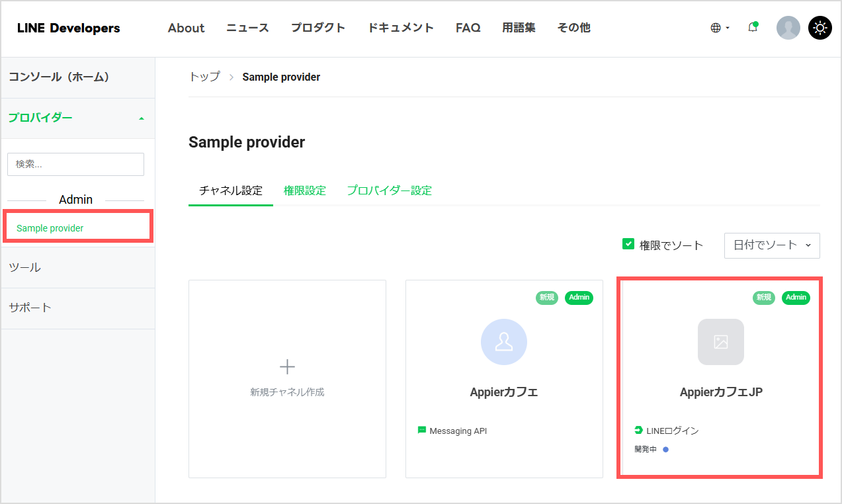Switch to the 権限設定 tab

pos(305,190)
